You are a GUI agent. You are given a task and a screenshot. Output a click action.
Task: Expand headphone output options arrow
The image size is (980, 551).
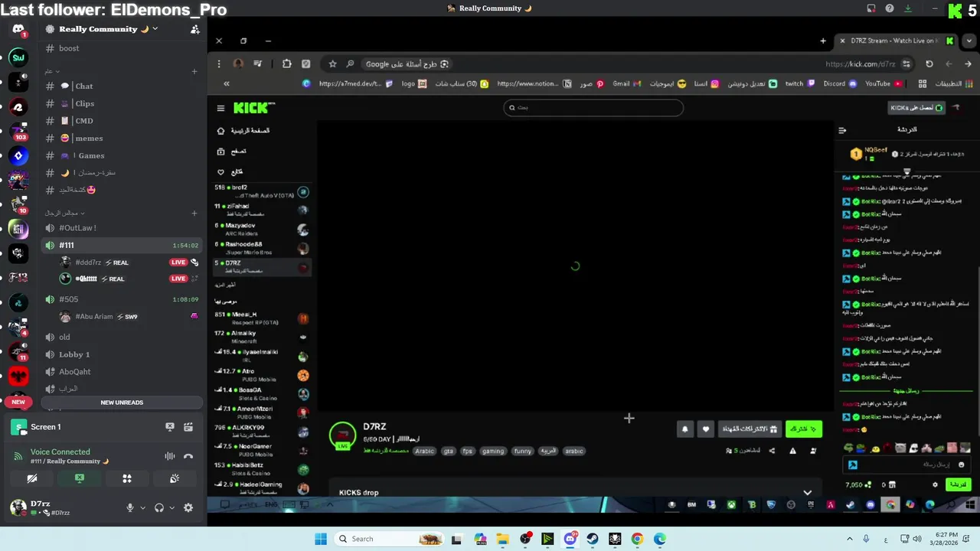coord(171,507)
